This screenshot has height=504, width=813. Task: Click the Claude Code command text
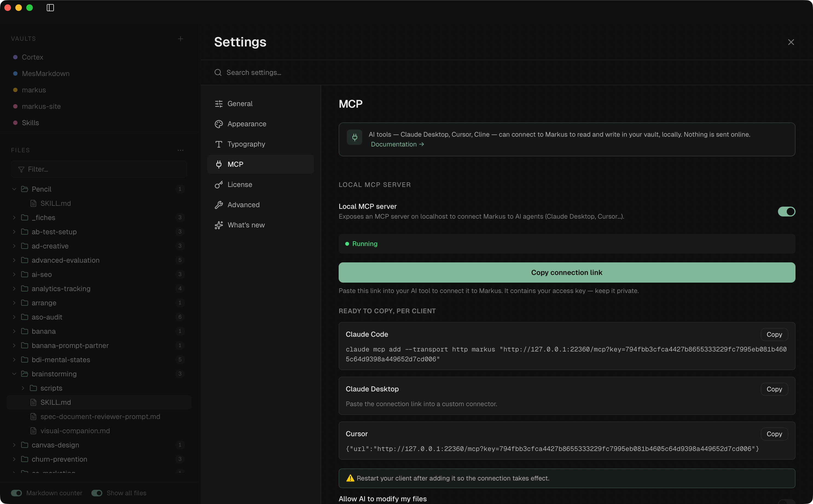(x=566, y=354)
